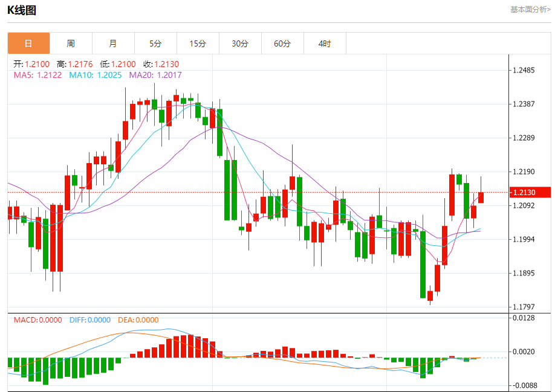Open the 4时 interval tab

click(325, 43)
